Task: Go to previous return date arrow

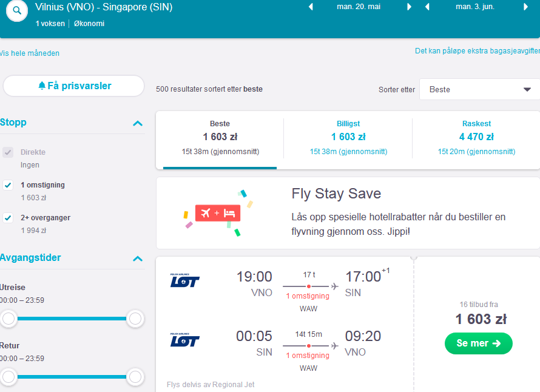Action: pyautogui.click(x=427, y=7)
